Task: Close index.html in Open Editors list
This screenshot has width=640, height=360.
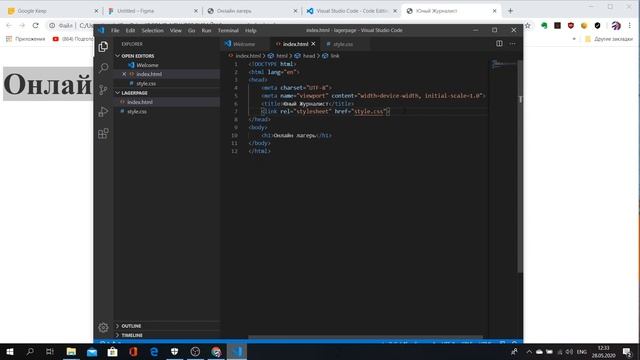Action: click(x=124, y=74)
